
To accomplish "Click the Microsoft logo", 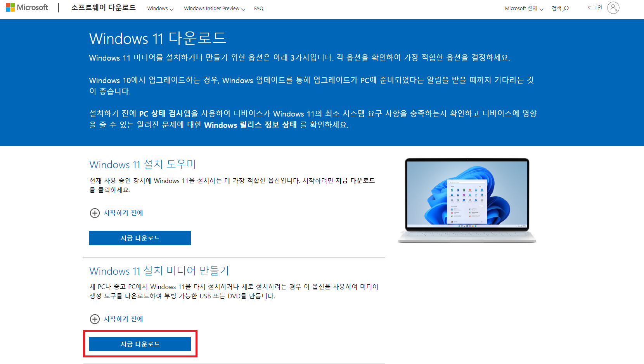I will (x=27, y=7).
